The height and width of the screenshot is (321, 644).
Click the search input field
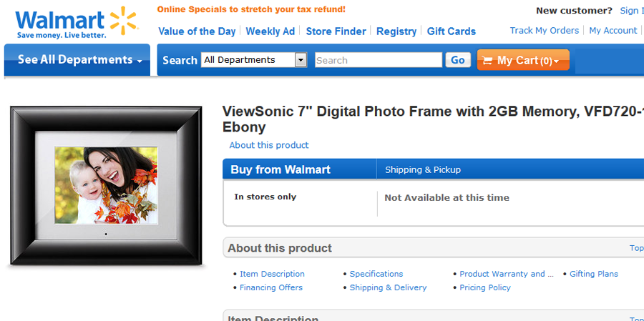click(378, 60)
